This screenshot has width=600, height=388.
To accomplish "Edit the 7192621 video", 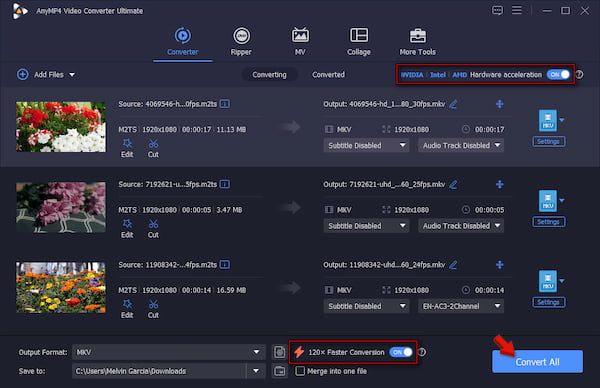I will coord(127,229).
